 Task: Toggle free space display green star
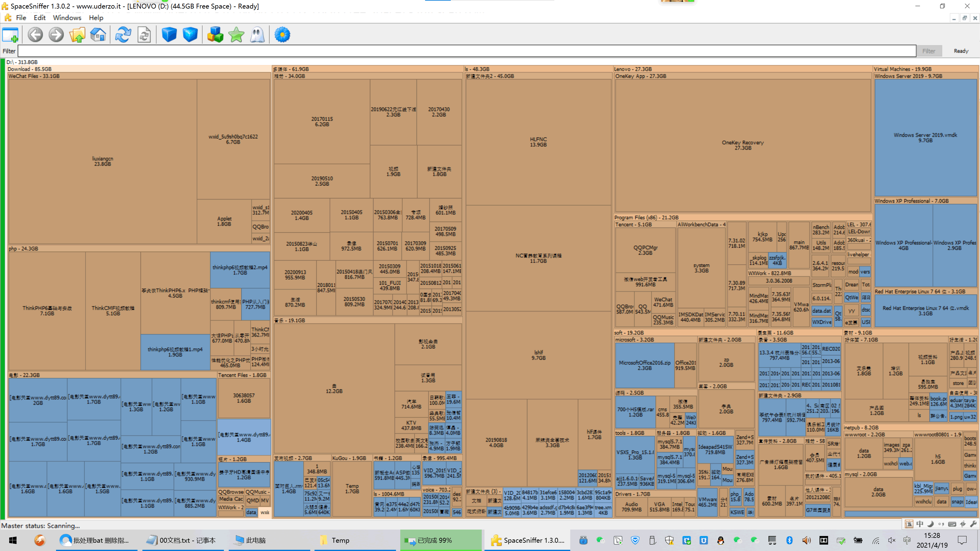click(x=236, y=35)
